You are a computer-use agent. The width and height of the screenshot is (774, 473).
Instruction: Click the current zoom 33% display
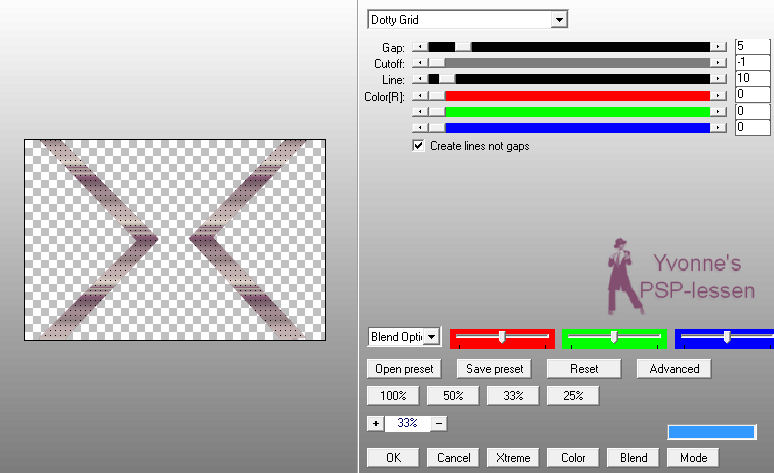coord(407,423)
